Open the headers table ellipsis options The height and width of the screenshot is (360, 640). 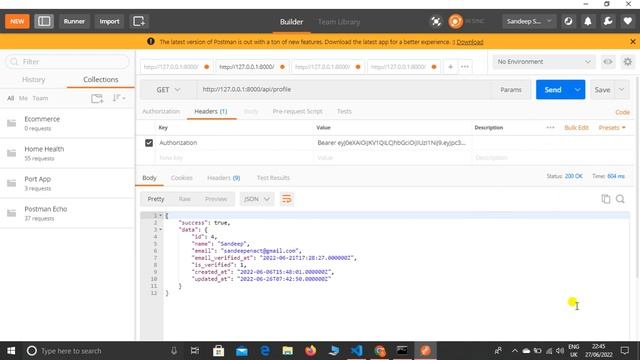click(550, 127)
